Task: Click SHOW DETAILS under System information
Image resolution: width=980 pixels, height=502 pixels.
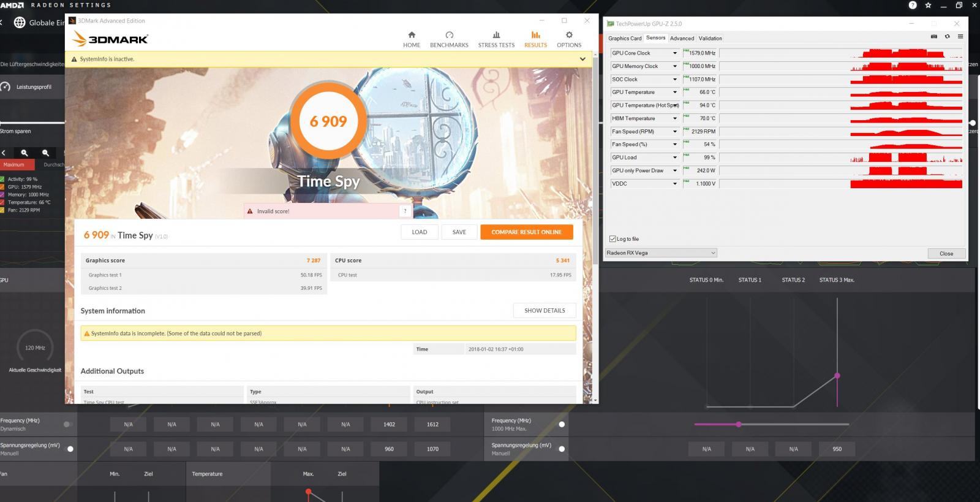Action: pyautogui.click(x=545, y=310)
